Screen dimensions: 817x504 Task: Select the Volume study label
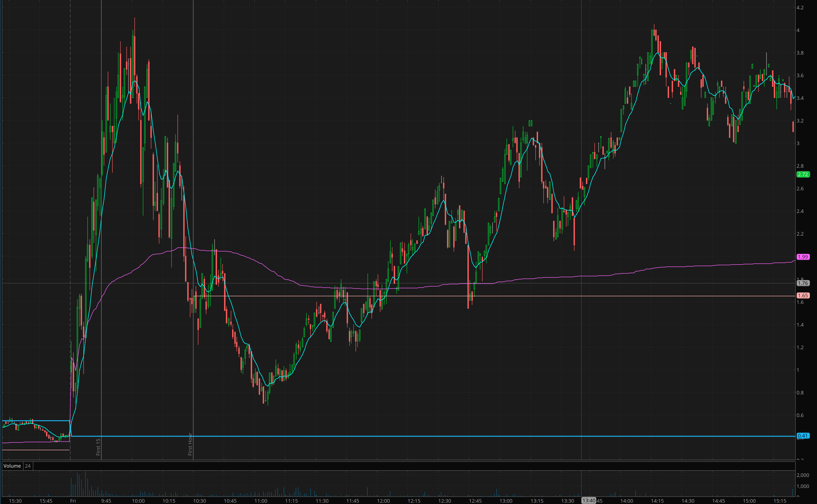(12, 466)
